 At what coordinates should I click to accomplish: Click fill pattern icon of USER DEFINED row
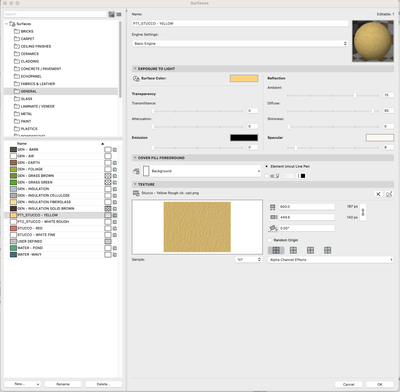108,241
